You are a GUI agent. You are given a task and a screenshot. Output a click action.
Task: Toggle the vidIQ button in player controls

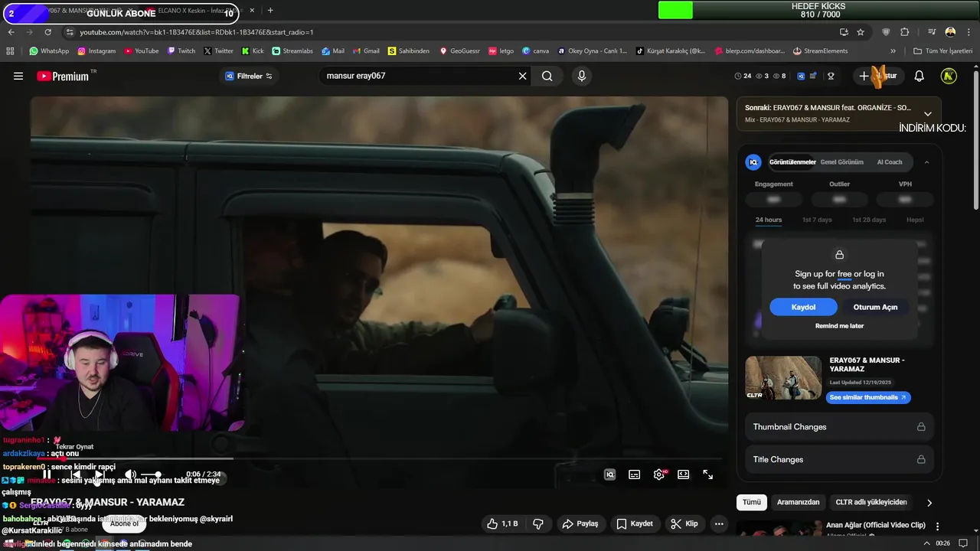coord(610,474)
